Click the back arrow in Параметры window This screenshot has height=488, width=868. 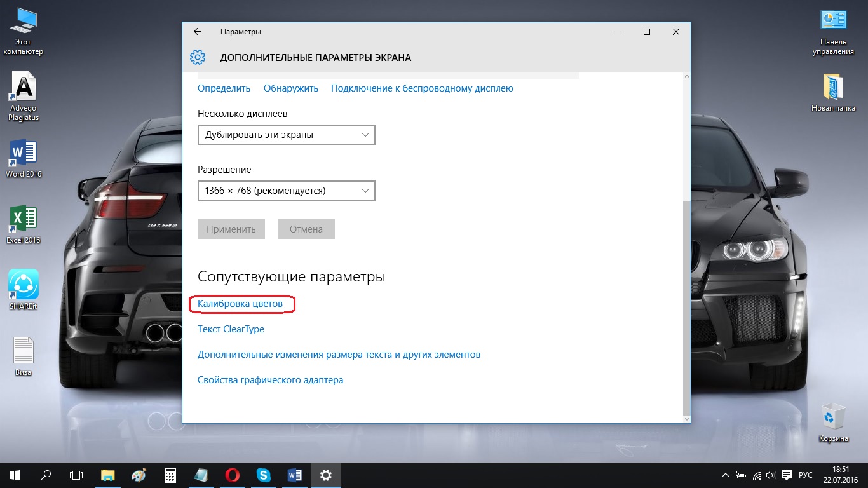tap(198, 32)
